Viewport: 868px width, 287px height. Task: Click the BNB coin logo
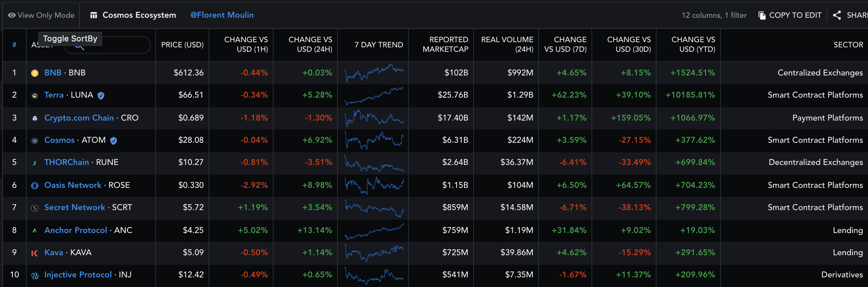pyautogui.click(x=35, y=73)
